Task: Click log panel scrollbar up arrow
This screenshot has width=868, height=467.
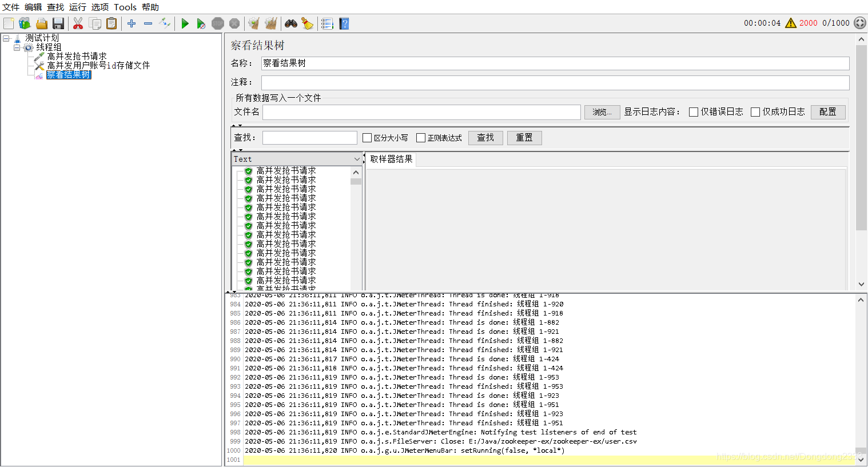Action: coord(861,300)
